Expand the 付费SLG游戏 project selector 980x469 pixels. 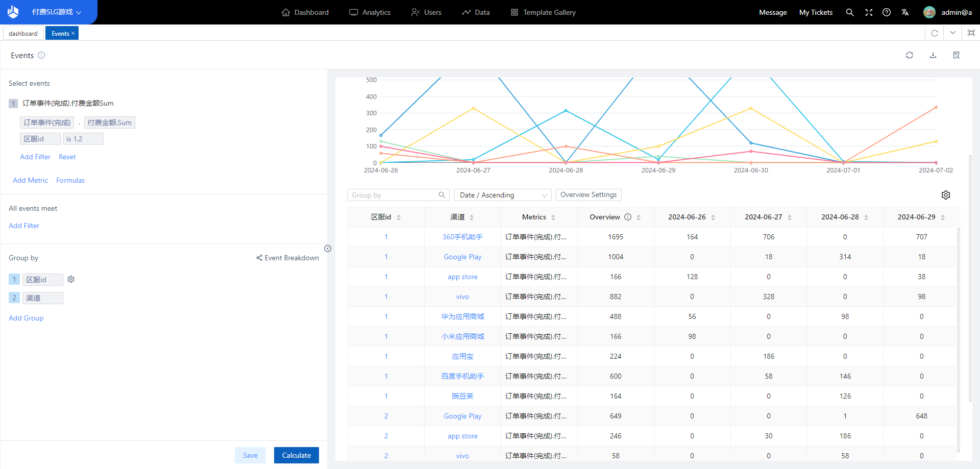56,12
